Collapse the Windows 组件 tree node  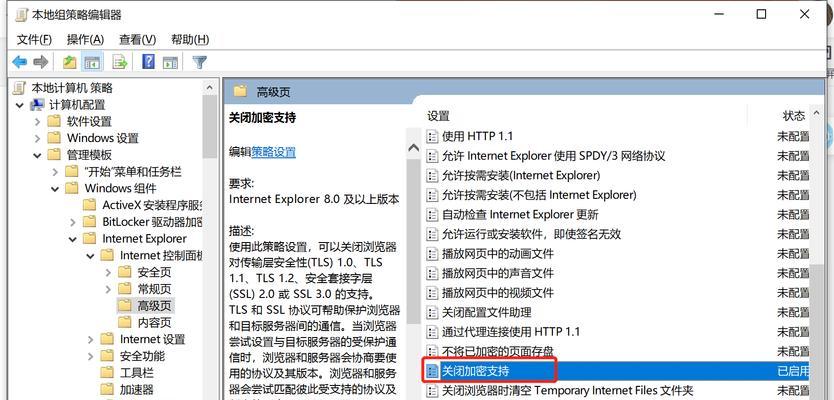[55, 189]
